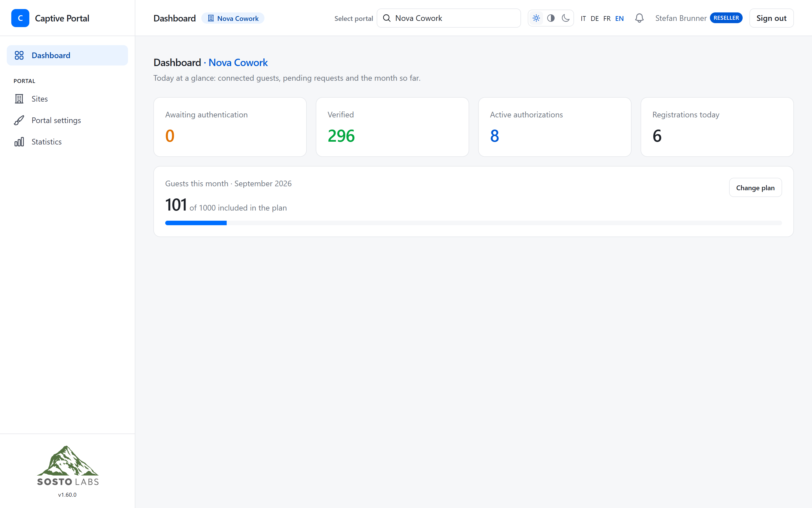Click the RESELLER badge
The height and width of the screenshot is (508, 812).
pos(726,18)
